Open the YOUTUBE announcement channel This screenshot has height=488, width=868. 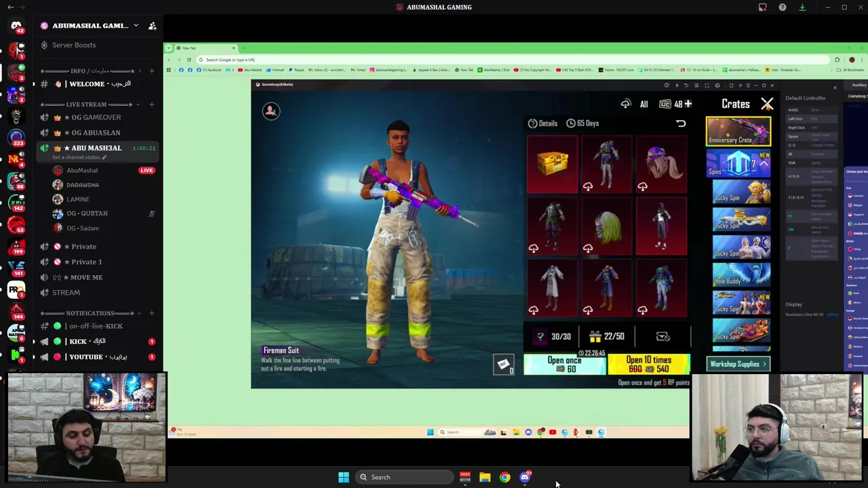tap(98, 357)
